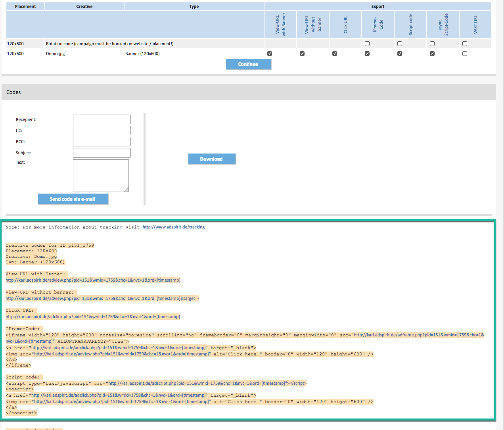Select the Codes section heading
504x430 pixels.
coord(13,92)
